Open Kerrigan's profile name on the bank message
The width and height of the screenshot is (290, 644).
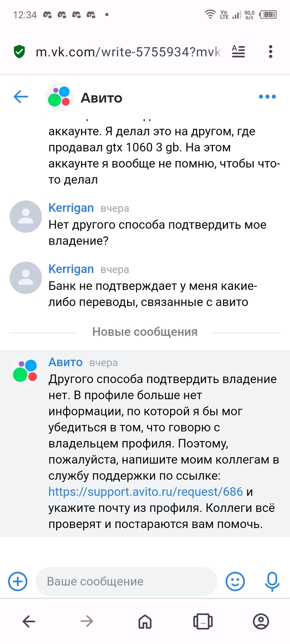click(71, 269)
